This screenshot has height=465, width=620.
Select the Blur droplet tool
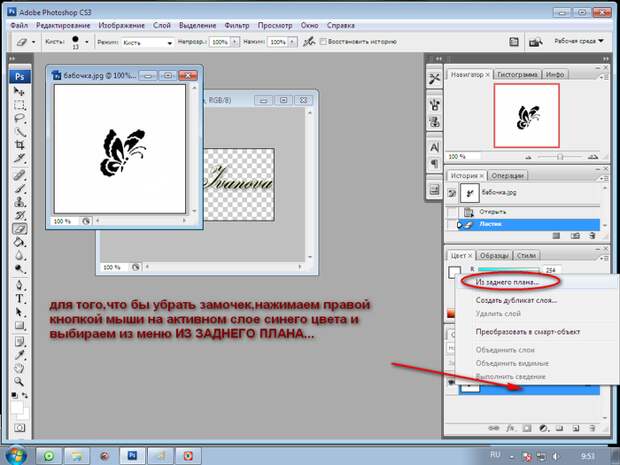point(19,255)
